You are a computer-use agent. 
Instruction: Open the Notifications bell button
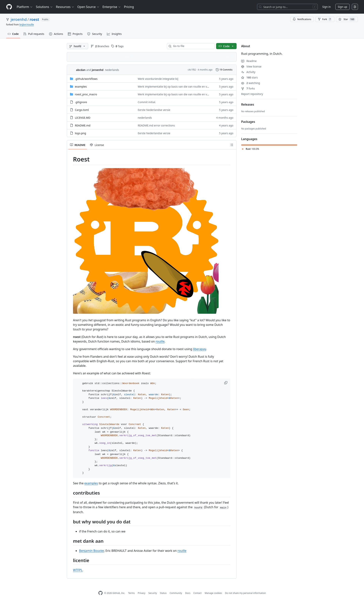pyautogui.click(x=302, y=19)
